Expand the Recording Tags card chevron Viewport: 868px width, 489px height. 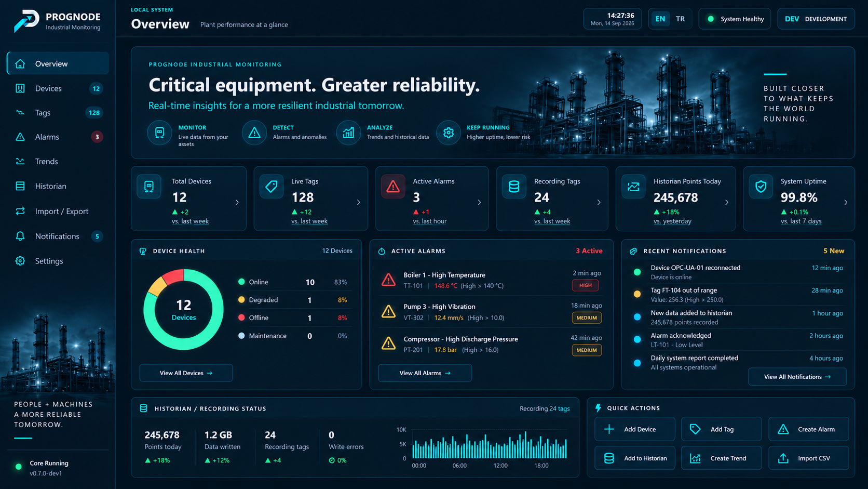pyautogui.click(x=599, y=202)
